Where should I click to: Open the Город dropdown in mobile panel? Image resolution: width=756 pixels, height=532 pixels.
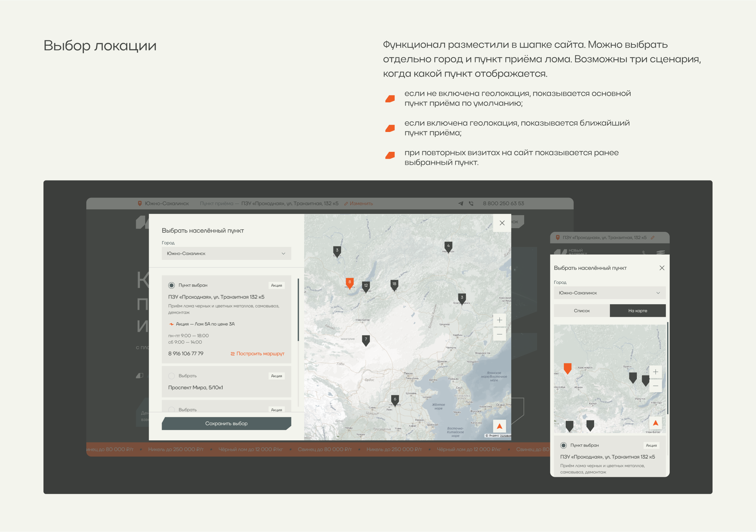tap(610, 293)
